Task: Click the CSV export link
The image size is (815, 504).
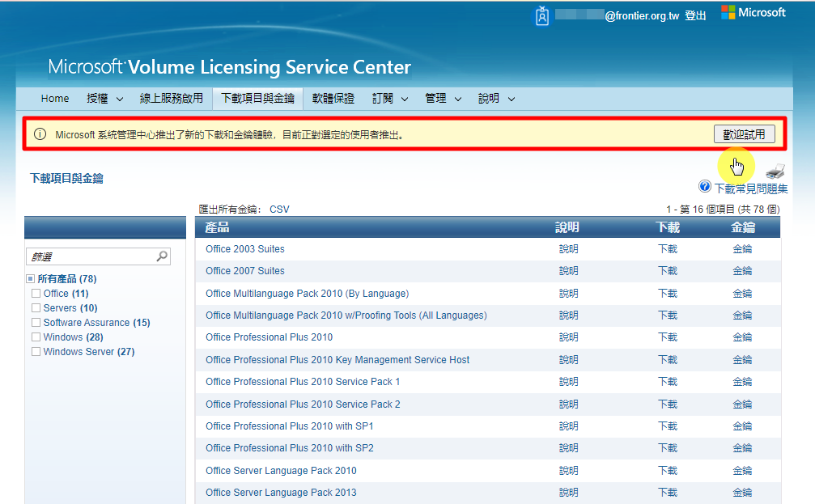Action: coord(279,210)
